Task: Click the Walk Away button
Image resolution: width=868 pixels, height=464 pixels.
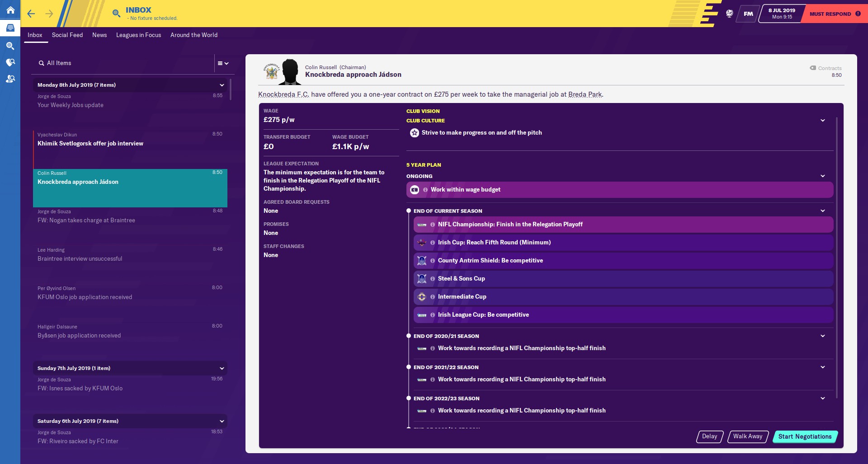Action: (x=748, y=436)
